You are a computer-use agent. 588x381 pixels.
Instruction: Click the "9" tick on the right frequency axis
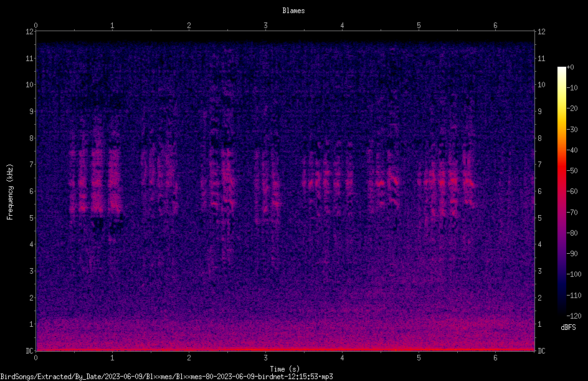point(539,112)
